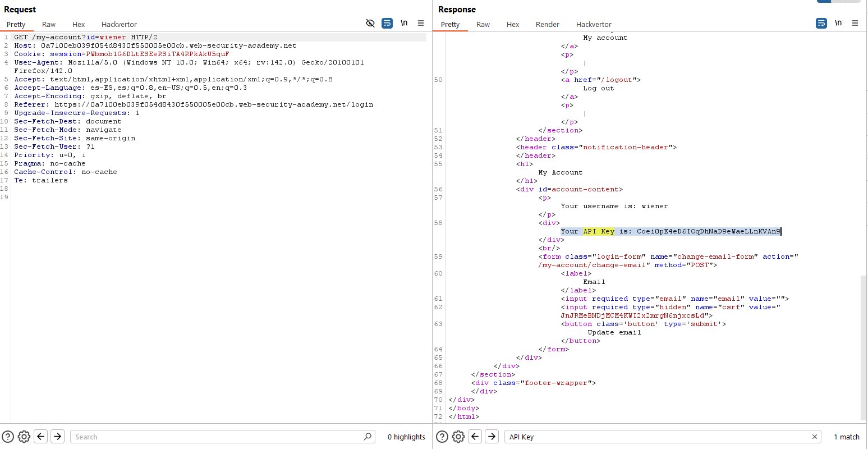Go to previous match in Response search

point(475,437)
